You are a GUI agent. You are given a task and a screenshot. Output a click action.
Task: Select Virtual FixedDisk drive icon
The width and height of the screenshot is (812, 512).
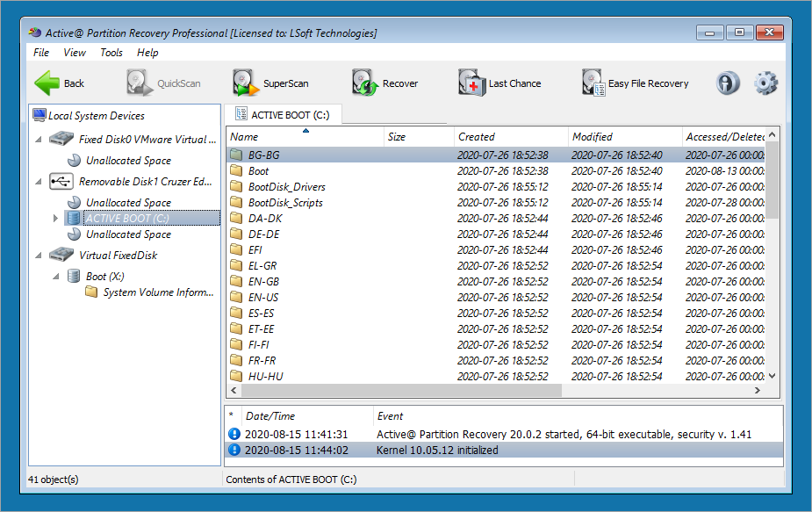pyautogui.click(x=61, y=255)
